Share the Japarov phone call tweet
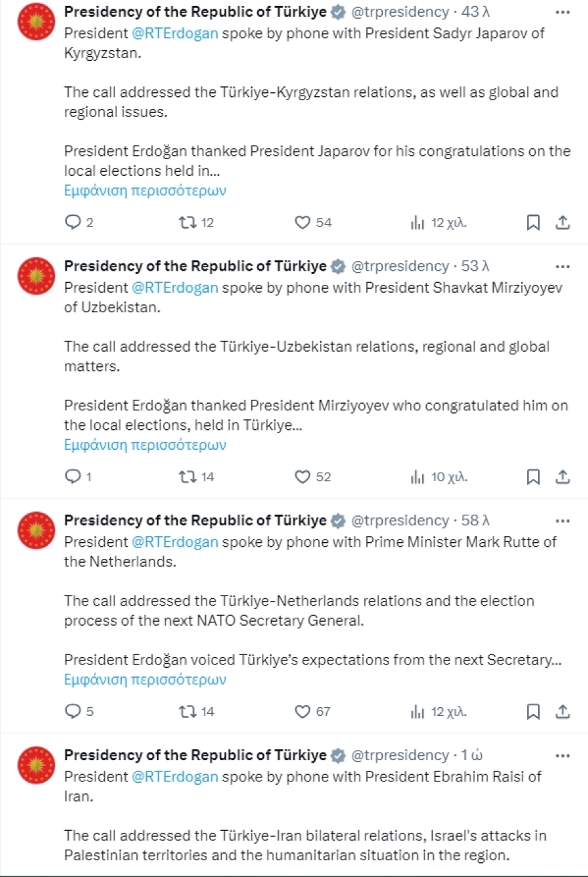588x877 pixels. (563, 223)
